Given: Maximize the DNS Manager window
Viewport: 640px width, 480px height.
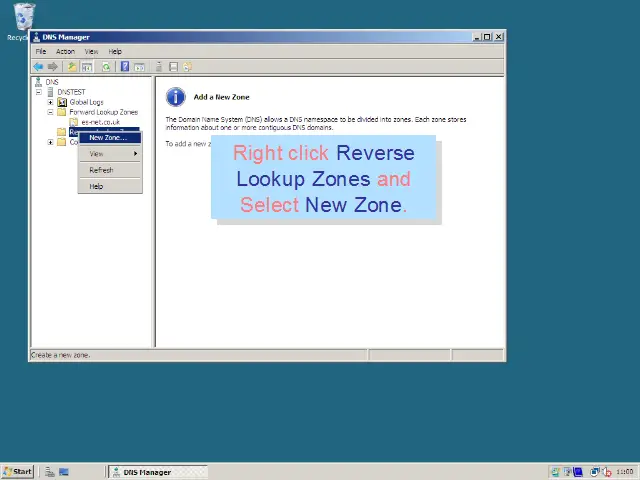Looking at the screenshot, I should pos(487,37).
